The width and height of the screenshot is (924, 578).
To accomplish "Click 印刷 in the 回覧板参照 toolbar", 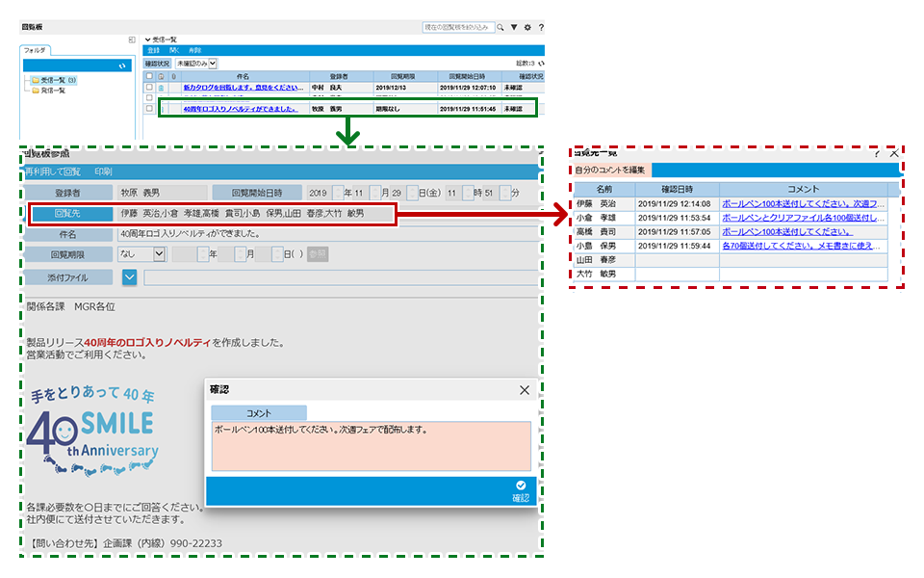I will (103, 171).
